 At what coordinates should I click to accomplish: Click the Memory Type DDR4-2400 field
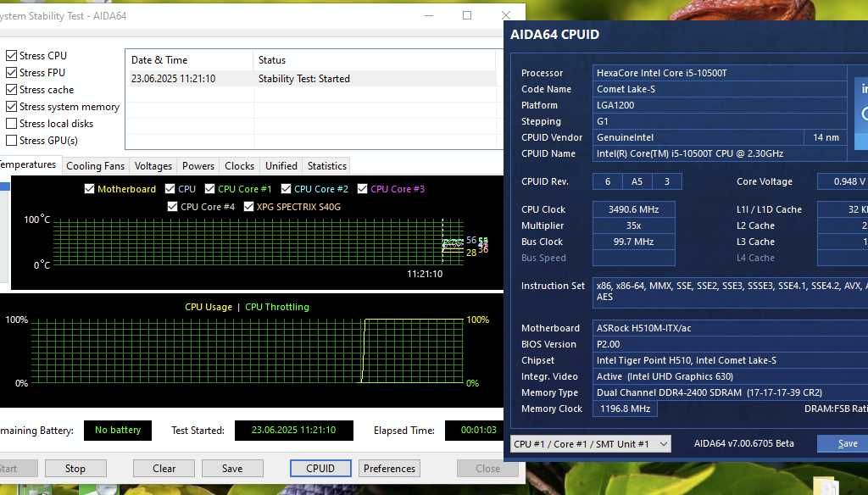point(730,392)
